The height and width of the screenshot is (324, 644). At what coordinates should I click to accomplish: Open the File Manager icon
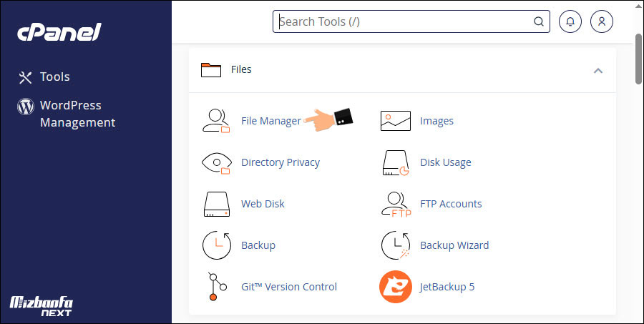tap(216, 121)
